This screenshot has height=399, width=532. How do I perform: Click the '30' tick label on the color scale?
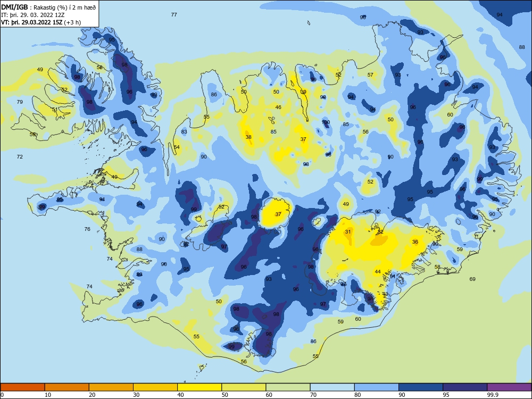tap(136, 395)
